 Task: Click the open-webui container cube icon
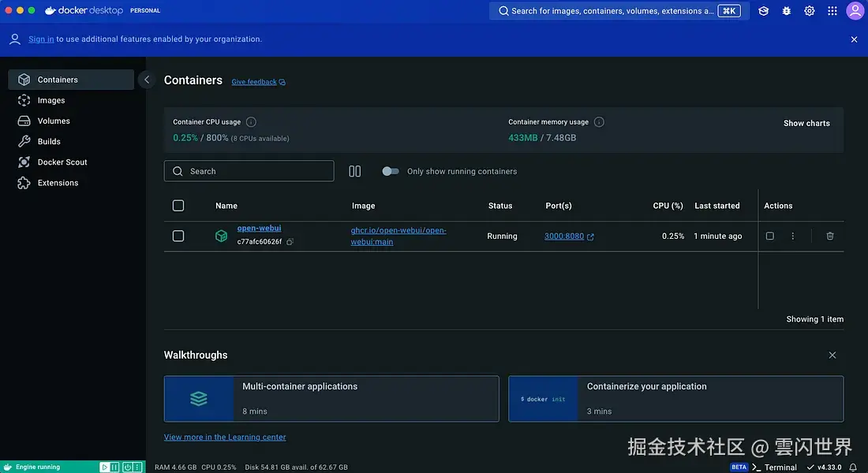[222, 236]
